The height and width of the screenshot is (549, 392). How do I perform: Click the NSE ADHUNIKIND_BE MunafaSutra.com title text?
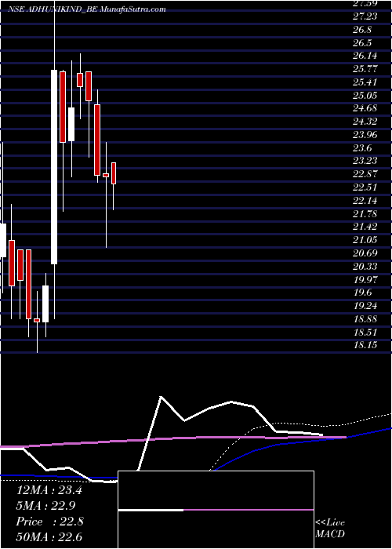pyautogui.click(x=87, y=9)
